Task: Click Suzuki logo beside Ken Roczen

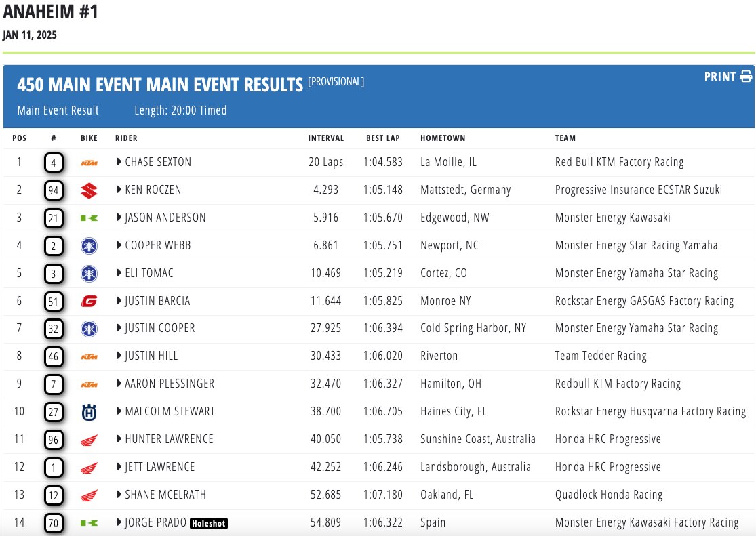Action: [x=89, y=190]
